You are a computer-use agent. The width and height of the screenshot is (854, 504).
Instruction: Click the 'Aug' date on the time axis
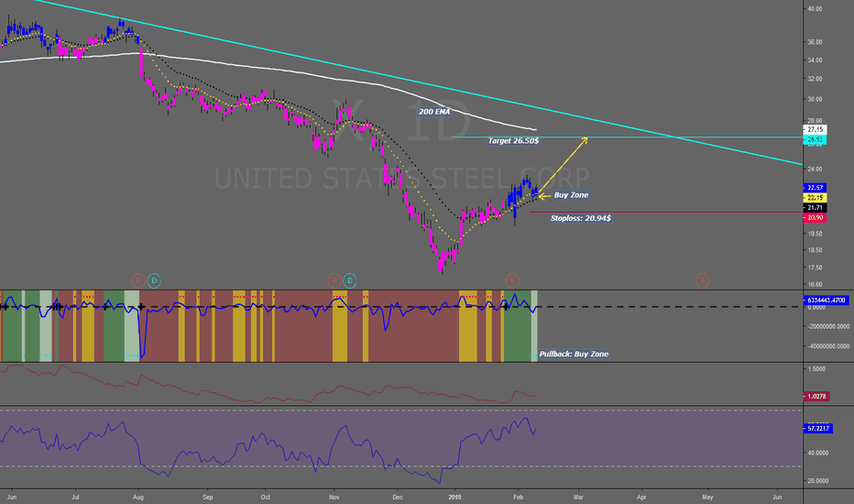click(x=138, y=497)
